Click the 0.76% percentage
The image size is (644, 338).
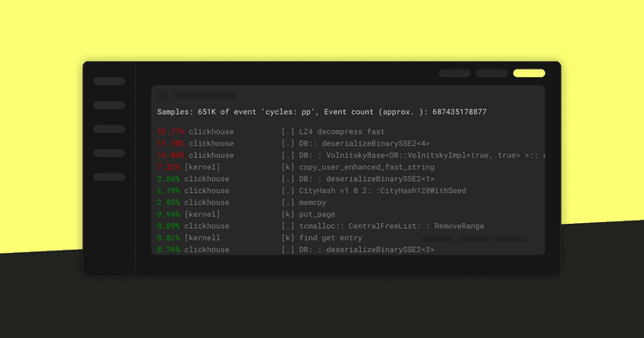pyautogui.click(x=168, y=250)
